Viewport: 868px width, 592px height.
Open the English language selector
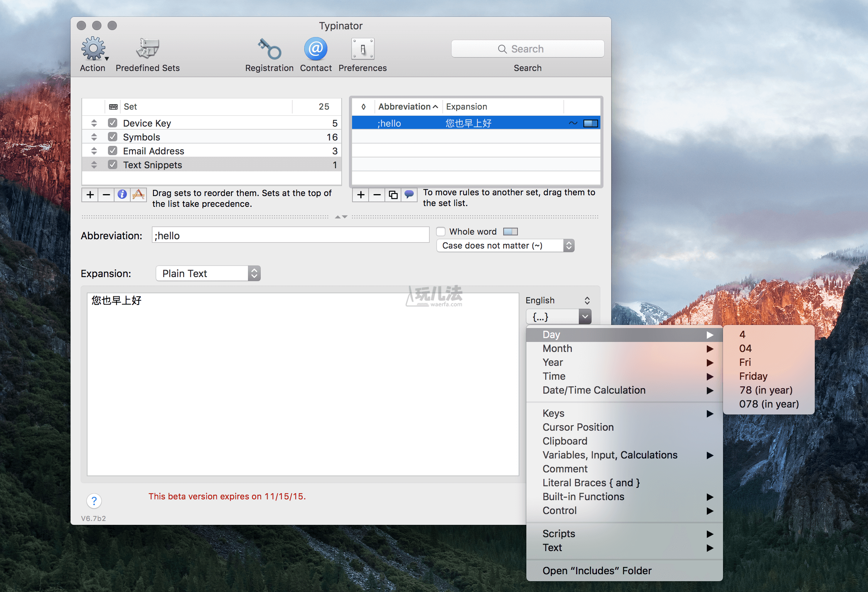pyautogui.click(x=558, y=300)
